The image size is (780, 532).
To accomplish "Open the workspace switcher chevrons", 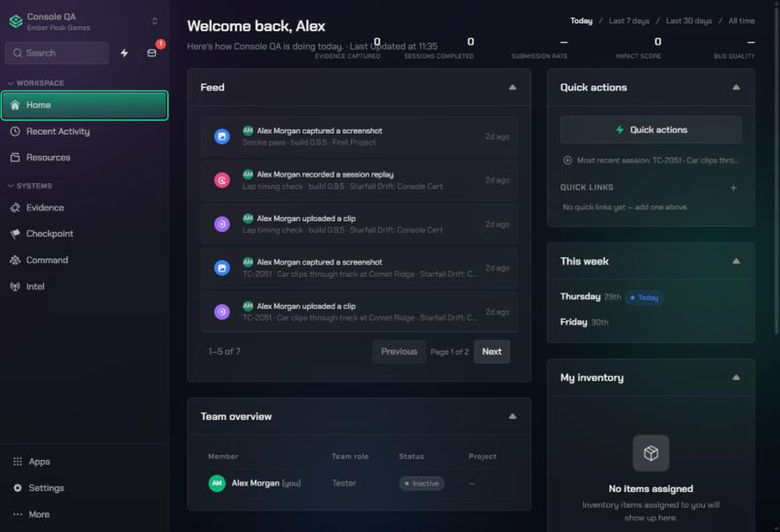I will [155, 21].
